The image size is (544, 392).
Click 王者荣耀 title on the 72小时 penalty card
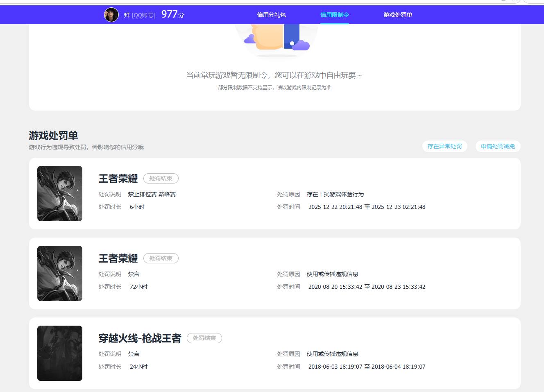(x=118, y=258)
